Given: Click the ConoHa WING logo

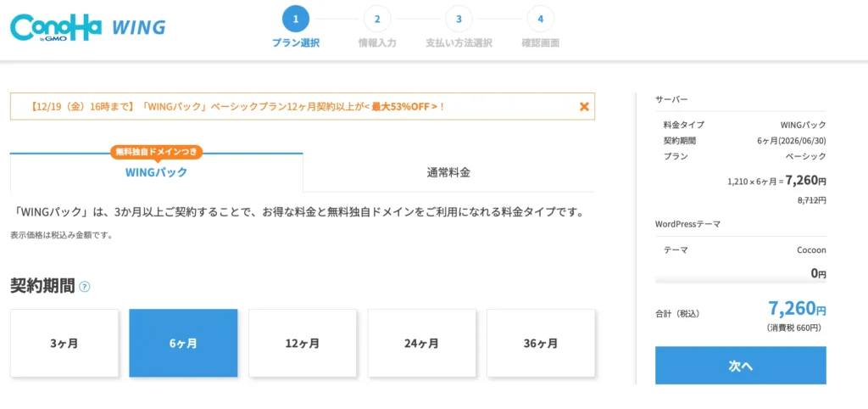Looking at the screenshot, I should coord(88,26).
